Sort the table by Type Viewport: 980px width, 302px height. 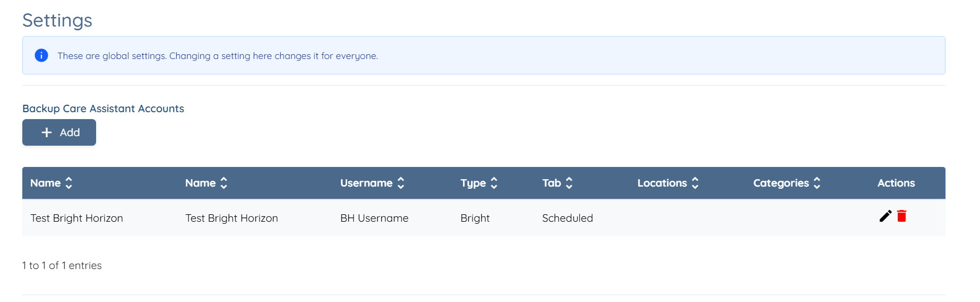pyautogui.click(x=494, y=183)
